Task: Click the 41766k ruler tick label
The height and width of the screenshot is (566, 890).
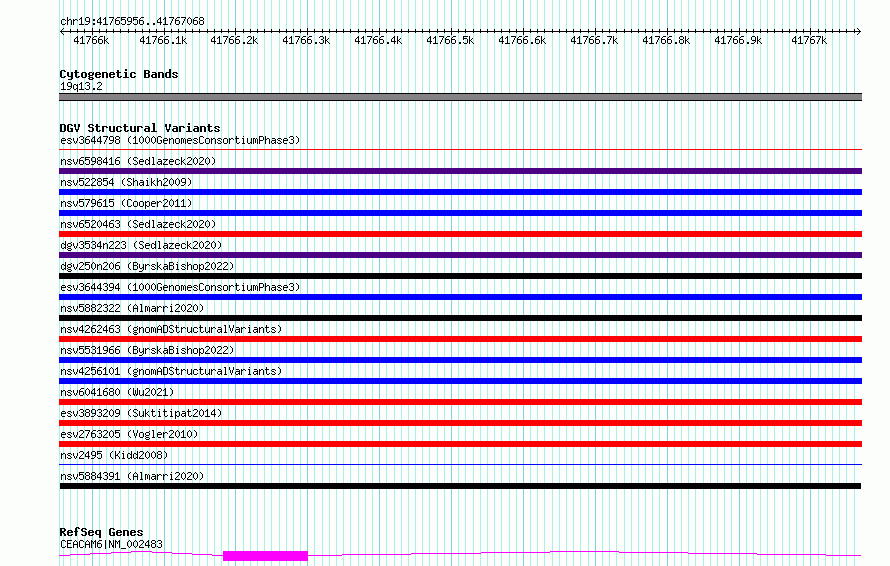Action: (91, 40)
